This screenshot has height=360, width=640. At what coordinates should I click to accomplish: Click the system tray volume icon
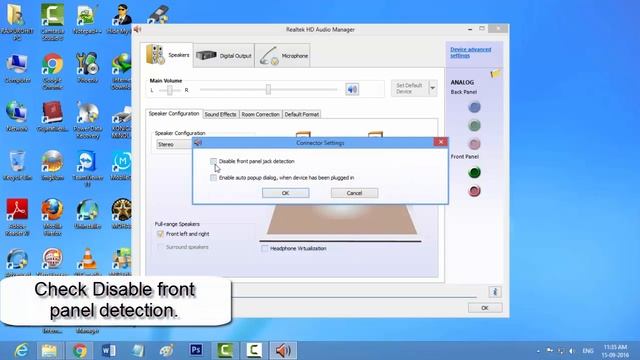pos(572,351)
